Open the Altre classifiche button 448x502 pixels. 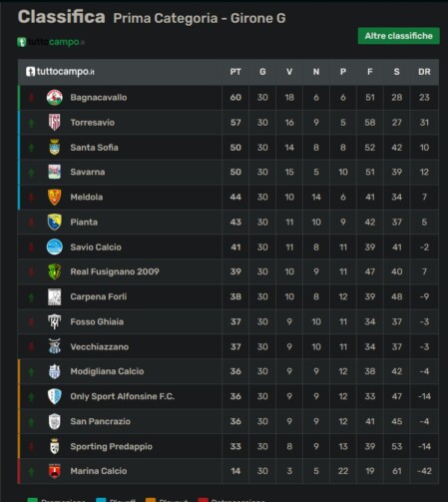399,36
